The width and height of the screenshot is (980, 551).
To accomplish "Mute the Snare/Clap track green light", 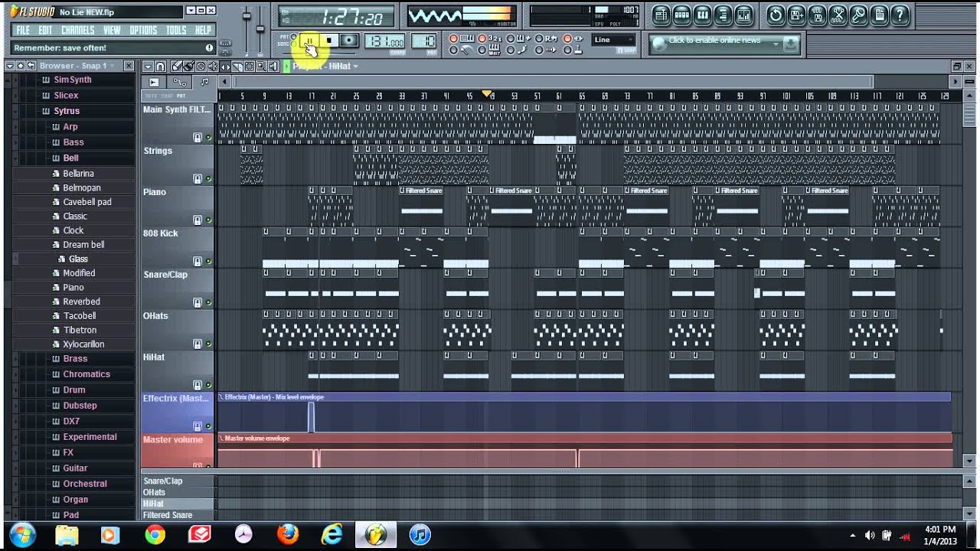I will pyautogui.click(x=208, y=303).
